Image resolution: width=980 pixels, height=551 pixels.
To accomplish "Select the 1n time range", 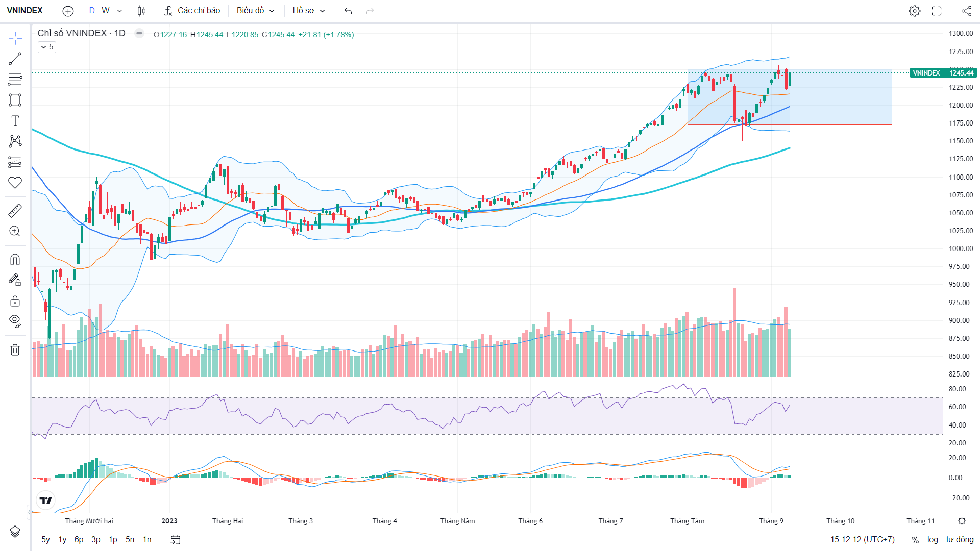I will pos(147,540).
